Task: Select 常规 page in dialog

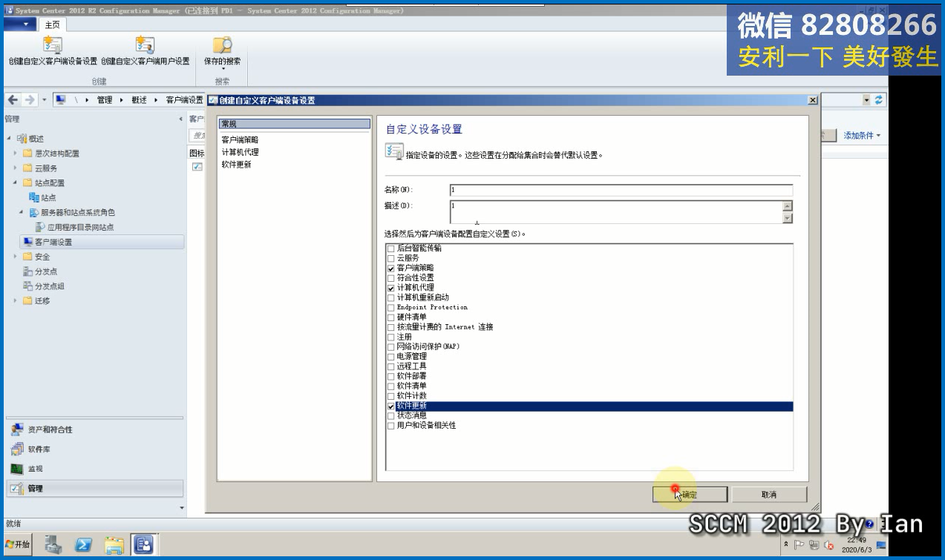Action: point(294,124)
